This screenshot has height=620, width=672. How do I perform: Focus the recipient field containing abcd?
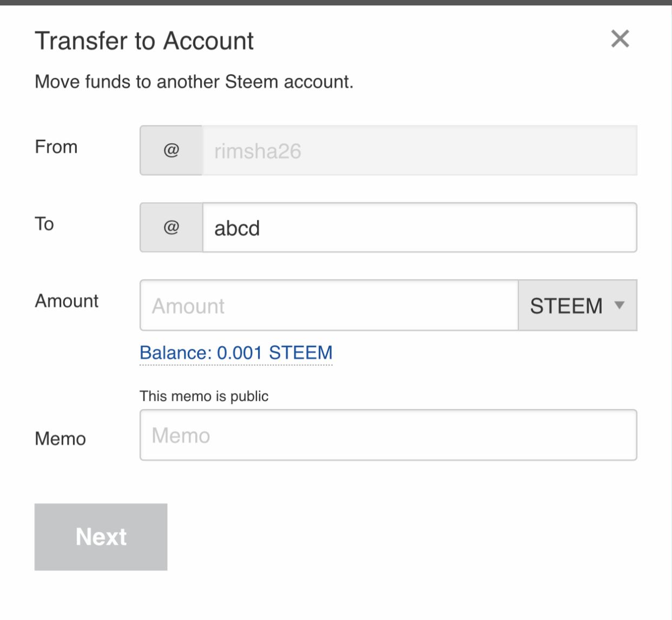[419, 228]
